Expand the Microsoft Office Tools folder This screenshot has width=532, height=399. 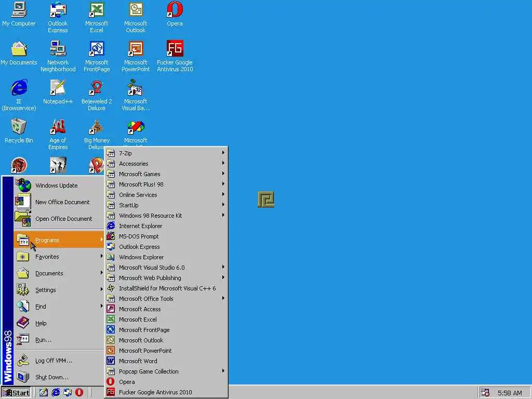tap(166, 299)
